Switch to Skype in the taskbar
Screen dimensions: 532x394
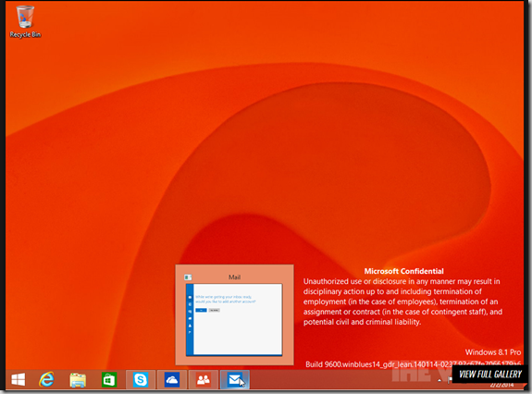click(140, 379)
